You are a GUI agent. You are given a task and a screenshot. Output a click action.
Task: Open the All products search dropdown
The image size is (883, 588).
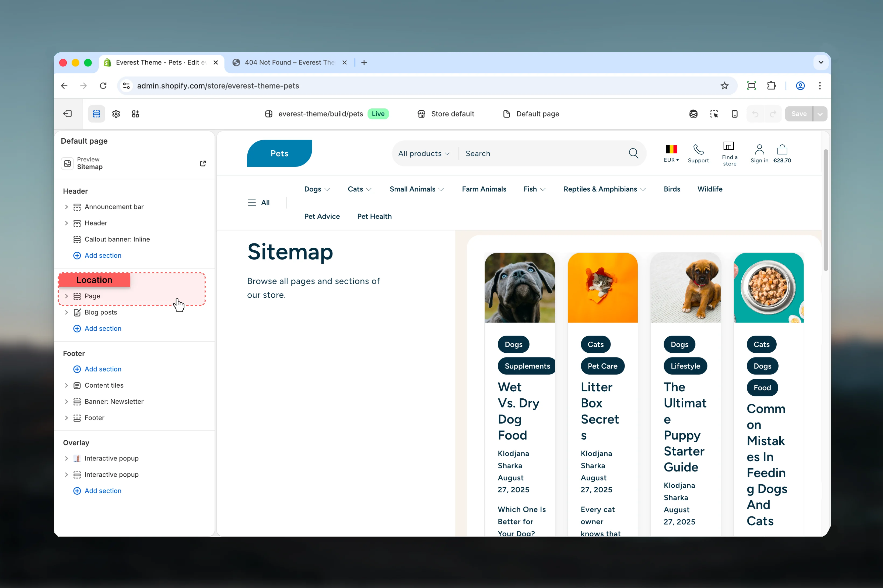(x=424, y=153)
